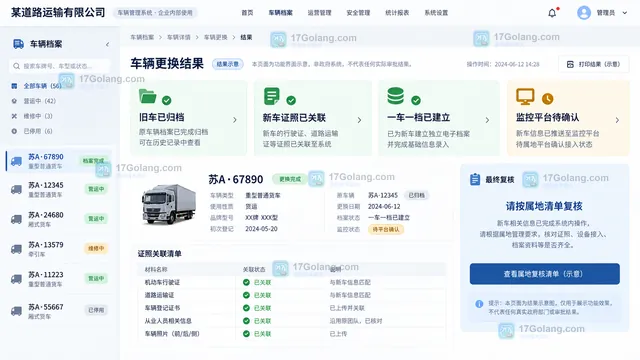Click 材料名称 column header
The image size is (640, 360).
(156, 269)
